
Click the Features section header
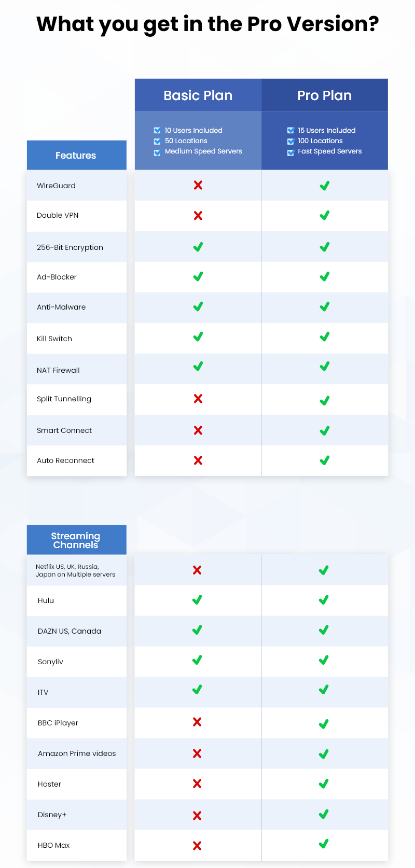click(76, 155)
